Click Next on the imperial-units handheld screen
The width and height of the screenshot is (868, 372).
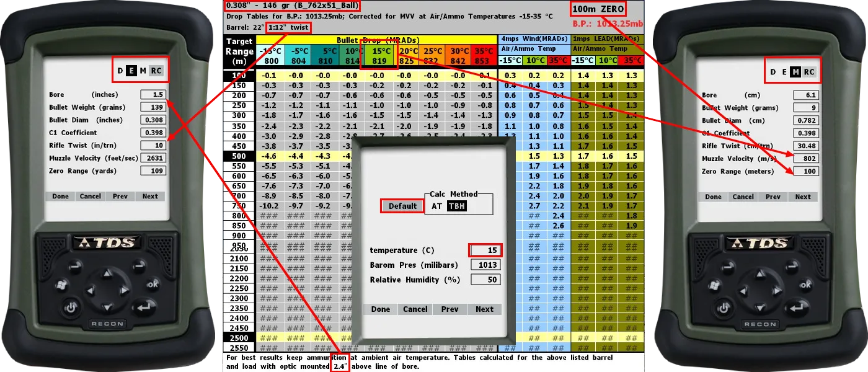pyautogui.click(x=151, y=196)
